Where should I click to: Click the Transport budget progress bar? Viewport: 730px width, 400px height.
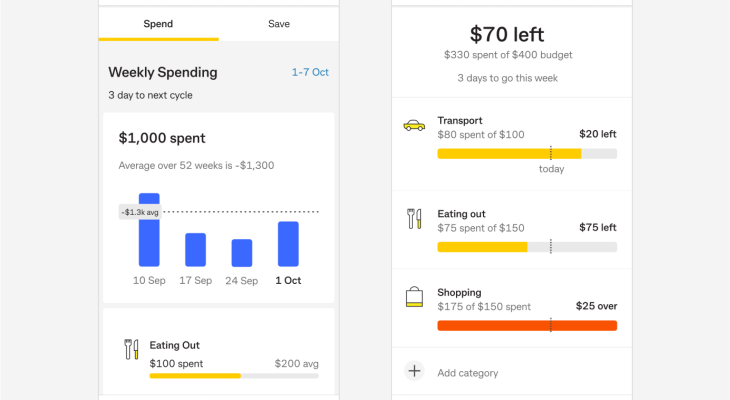tap(526, 154)
